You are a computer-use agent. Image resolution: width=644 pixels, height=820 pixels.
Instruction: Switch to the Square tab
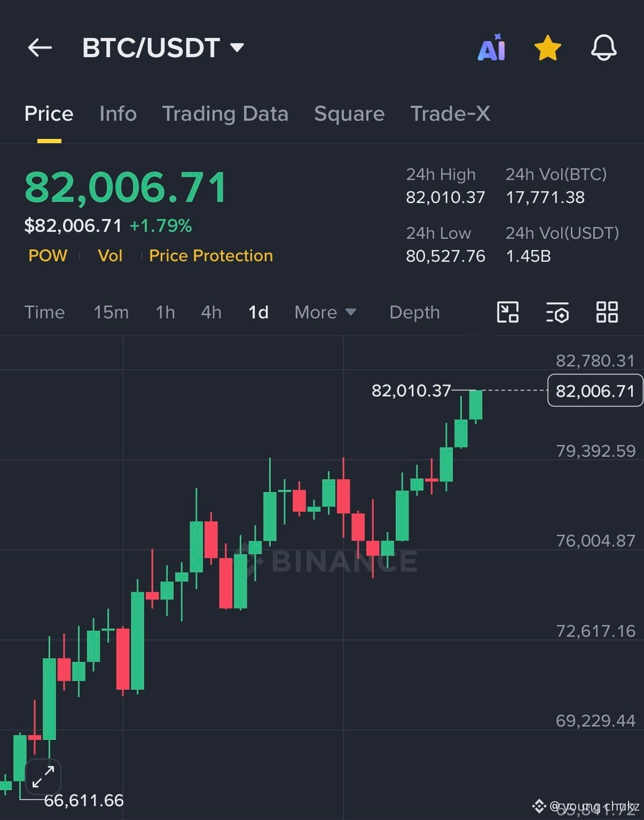pos(349,114)
